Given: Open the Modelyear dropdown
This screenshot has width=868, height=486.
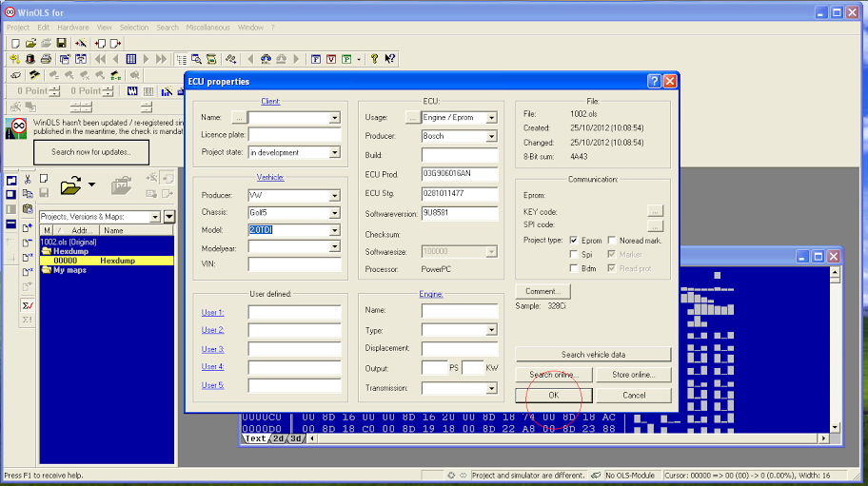Looking at the screenshot, I should (334, 246).
